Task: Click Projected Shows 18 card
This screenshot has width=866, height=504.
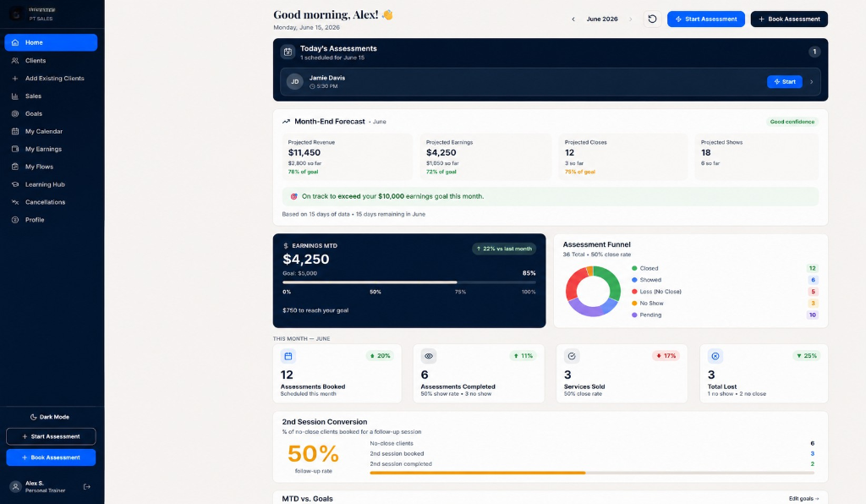Action: [x=756, y=156]
